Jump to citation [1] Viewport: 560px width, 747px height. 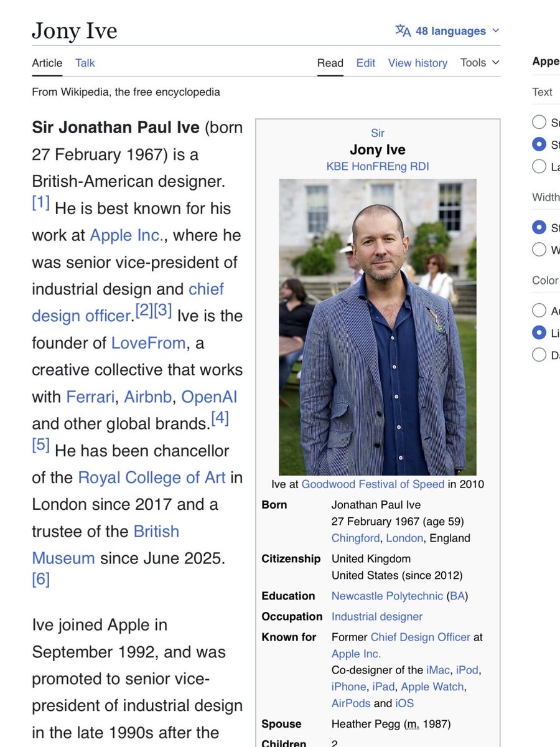point(41,202)
